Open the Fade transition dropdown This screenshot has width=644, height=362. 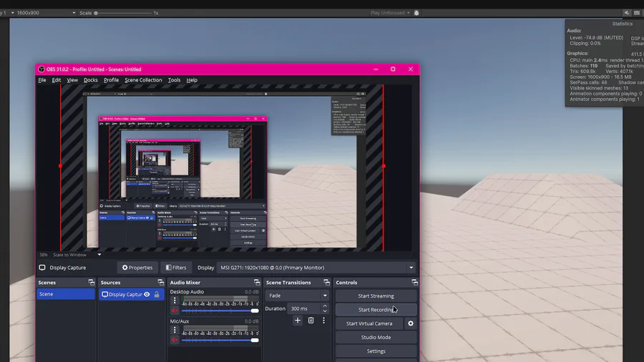297,295
